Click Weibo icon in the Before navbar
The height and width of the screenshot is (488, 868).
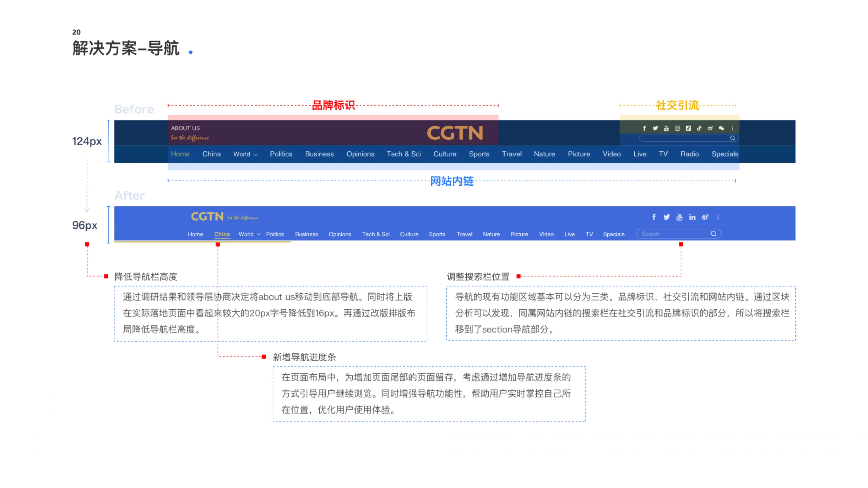pyautogui.click(x=710, y=128)
